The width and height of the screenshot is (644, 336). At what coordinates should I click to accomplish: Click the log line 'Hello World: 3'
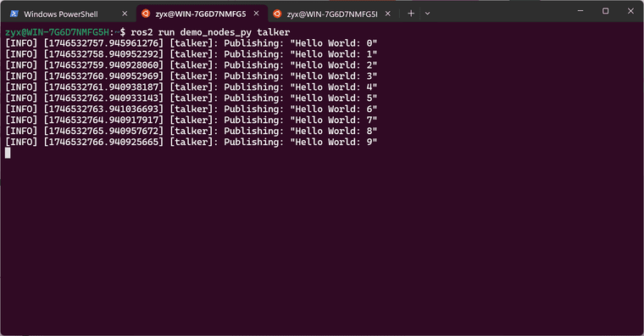[192, 76]
